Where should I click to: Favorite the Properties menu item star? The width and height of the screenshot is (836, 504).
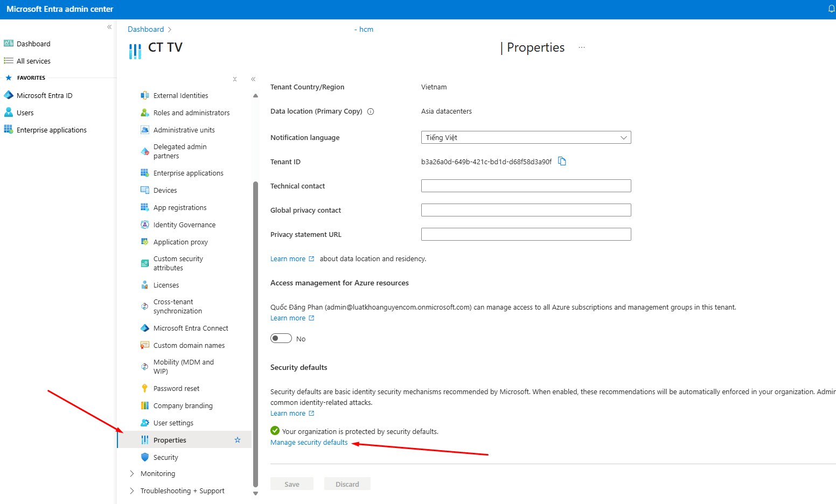tap(238, 440)
